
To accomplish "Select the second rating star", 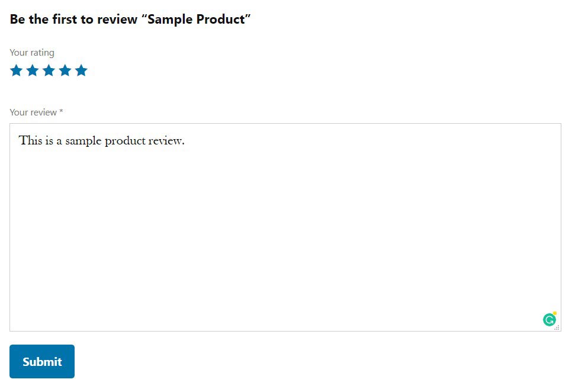I will click(33, 71).
